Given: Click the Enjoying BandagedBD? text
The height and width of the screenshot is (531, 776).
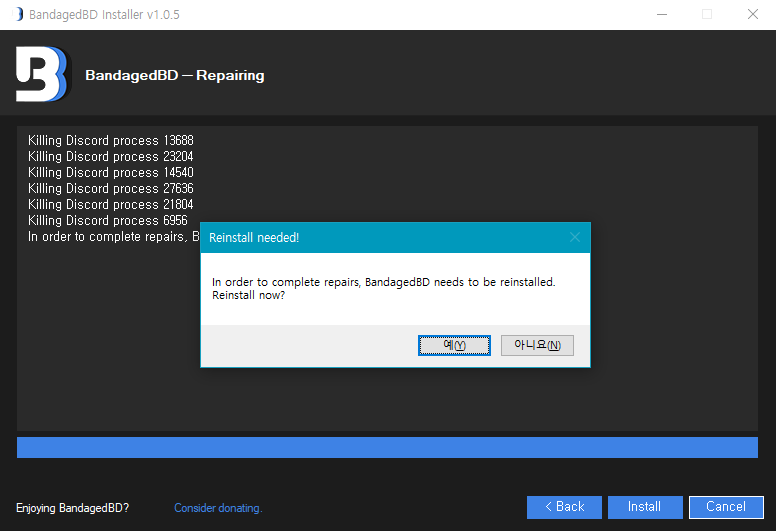Looking at the screenshot, I should point(72,508).
